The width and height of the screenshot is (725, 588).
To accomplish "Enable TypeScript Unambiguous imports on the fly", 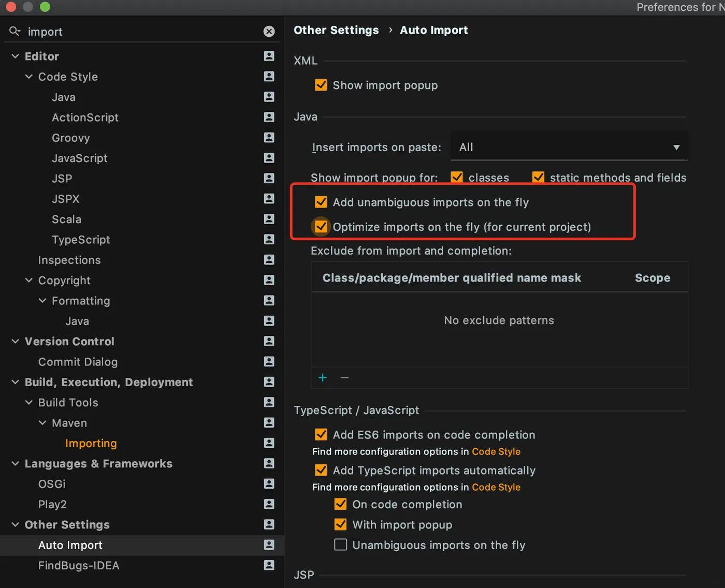I will [x=341, y=545].
